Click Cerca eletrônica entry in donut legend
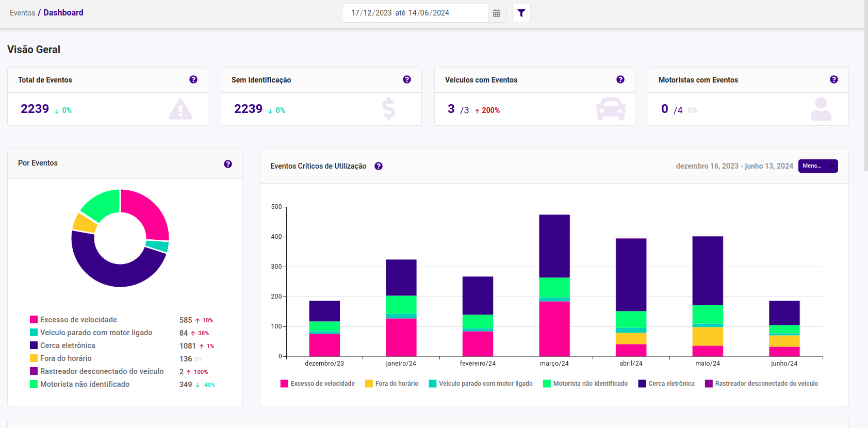 68,345
